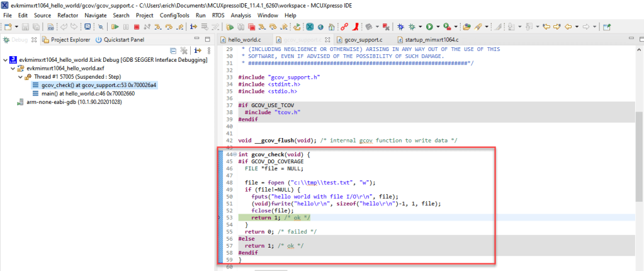Click the red Terminate button

136,27
